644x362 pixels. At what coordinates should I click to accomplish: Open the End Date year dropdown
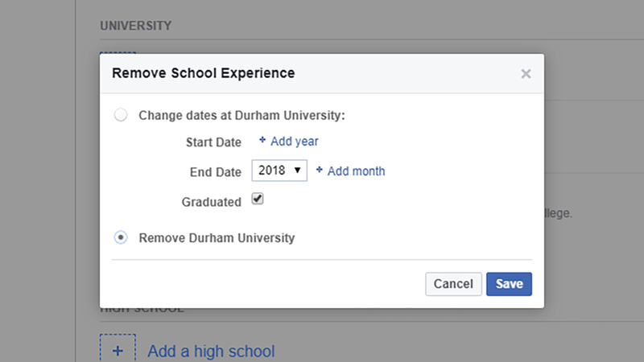click(x=279, y=171)
